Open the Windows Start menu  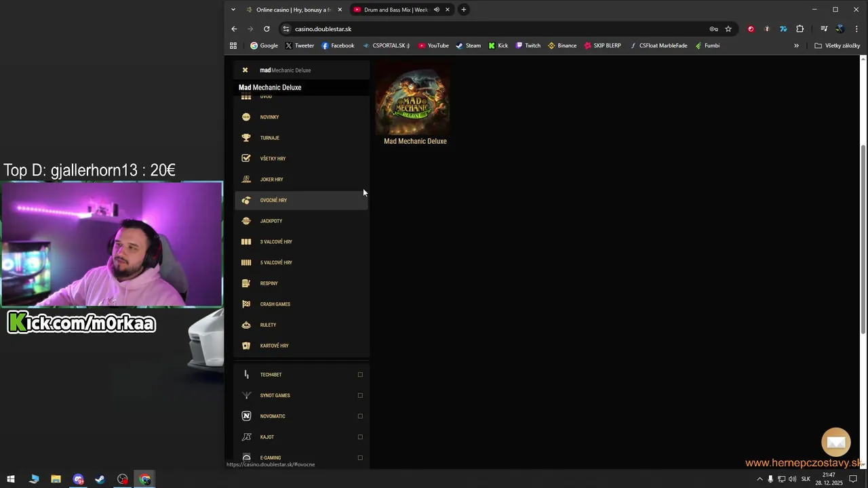tap(11, 479)
